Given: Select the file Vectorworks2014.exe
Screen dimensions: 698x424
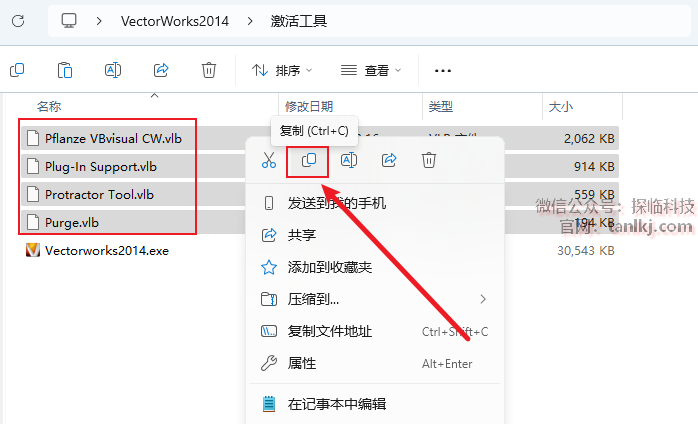Looking at the screenshot, I should point(107,250).
